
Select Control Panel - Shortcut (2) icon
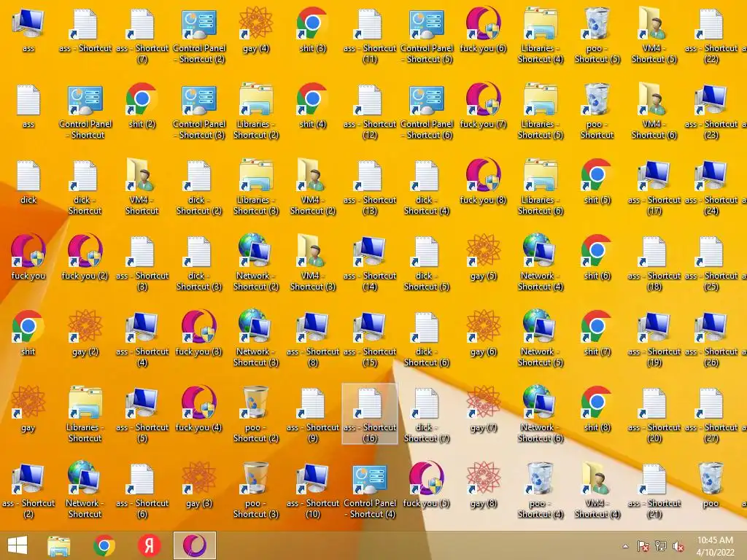coord(199,35)
